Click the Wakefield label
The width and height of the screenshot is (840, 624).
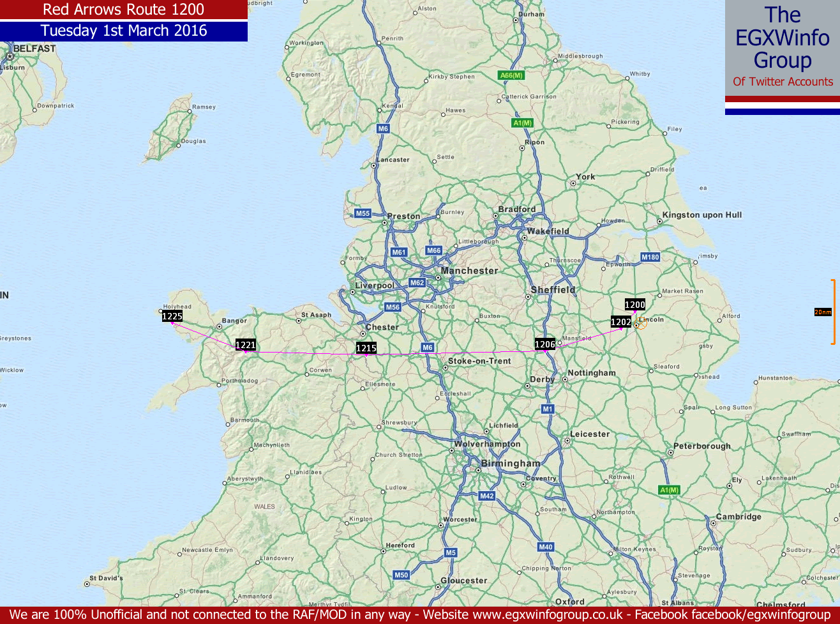coord(548,231)
